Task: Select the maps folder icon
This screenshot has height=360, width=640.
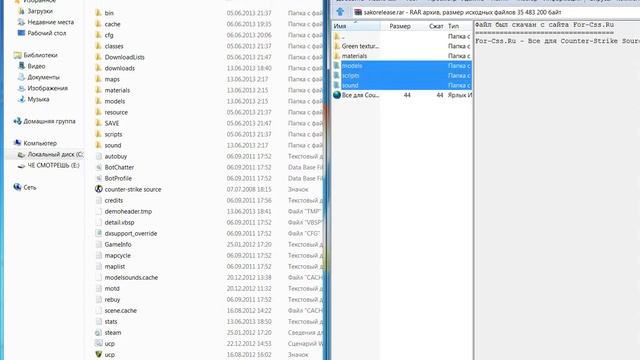Action: pos(98,79)
